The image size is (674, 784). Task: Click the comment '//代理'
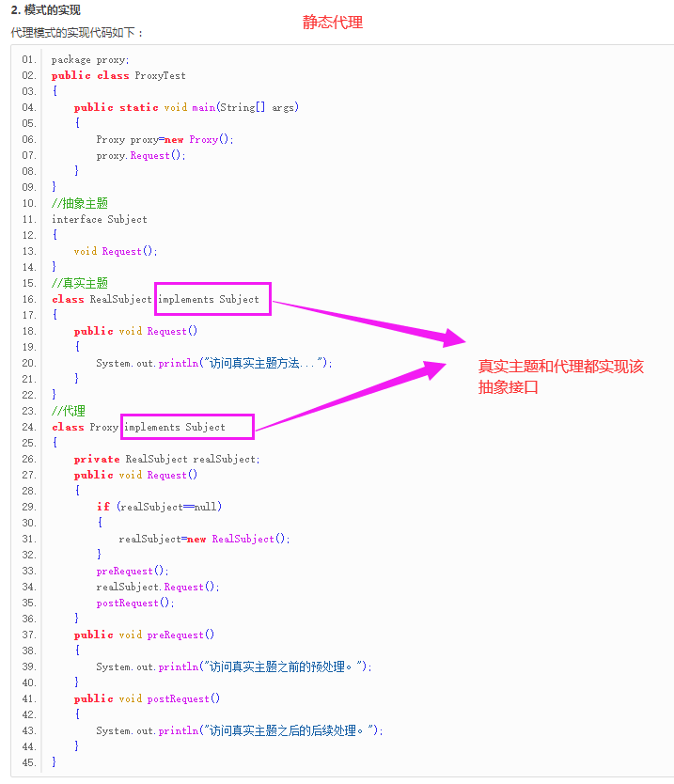click(69, 411)
